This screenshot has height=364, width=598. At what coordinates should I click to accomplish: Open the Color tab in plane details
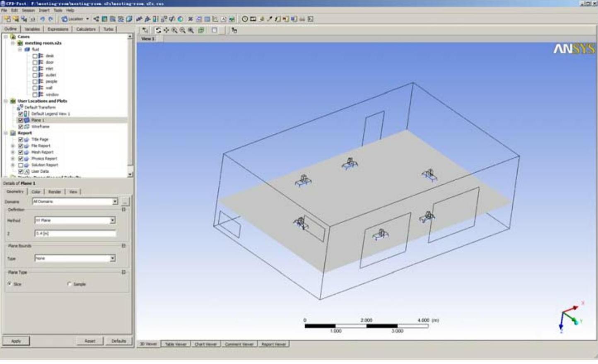point(36,192)
